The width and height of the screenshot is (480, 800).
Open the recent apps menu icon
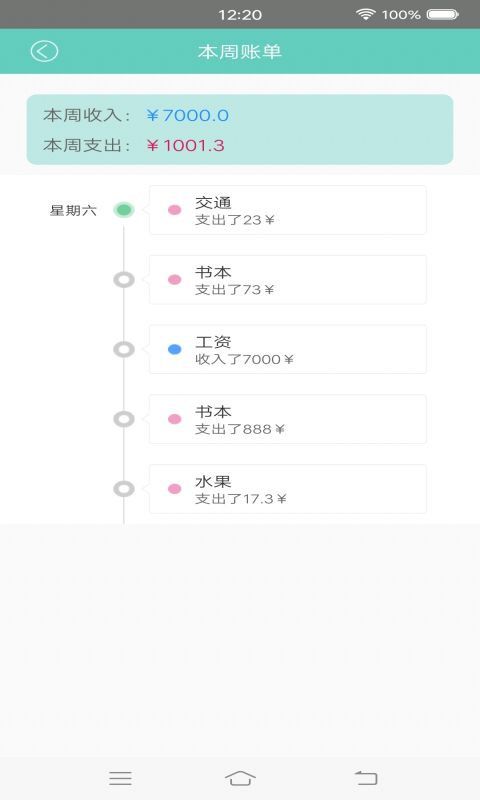[120, 778]
